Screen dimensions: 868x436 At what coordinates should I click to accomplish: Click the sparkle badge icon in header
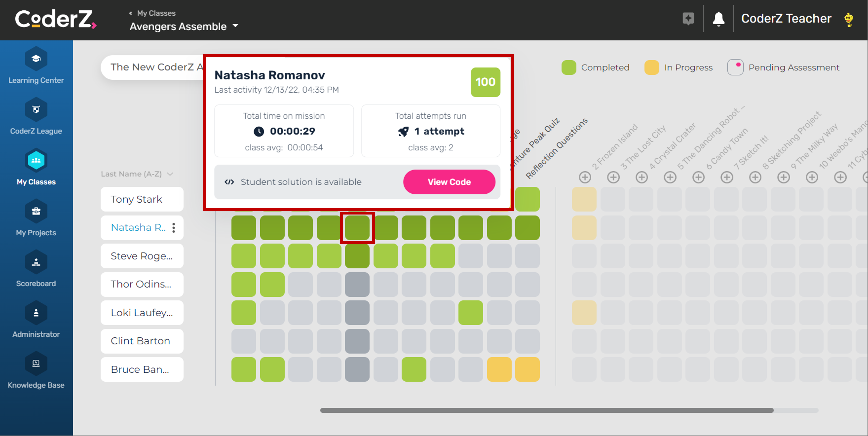coord(688,18)
